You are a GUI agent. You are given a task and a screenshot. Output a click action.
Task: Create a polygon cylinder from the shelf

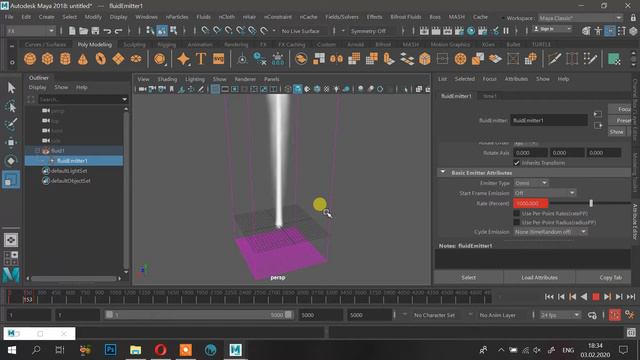coord(65,59)
